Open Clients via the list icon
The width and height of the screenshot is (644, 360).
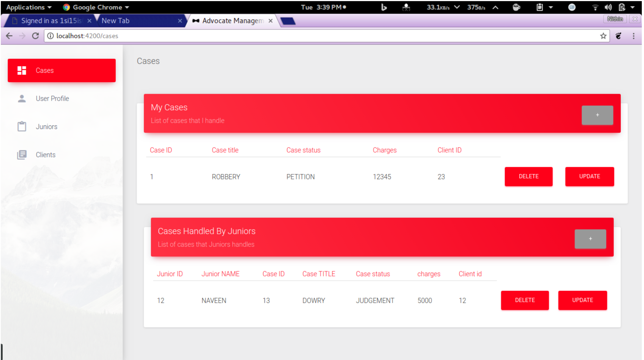22,154
